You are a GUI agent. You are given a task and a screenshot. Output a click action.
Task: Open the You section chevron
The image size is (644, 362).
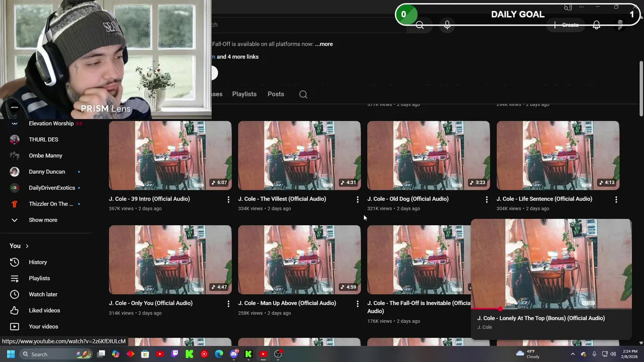pos(27,246)
